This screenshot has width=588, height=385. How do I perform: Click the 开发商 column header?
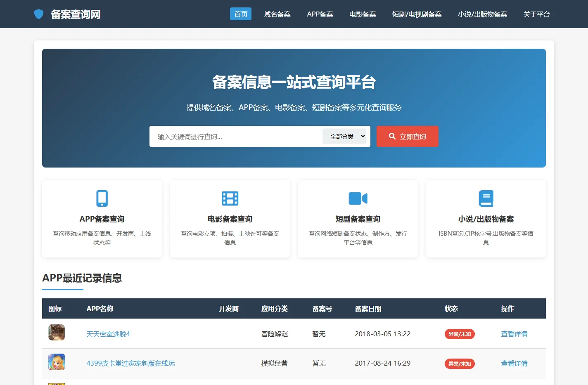(x=229, y=309)
